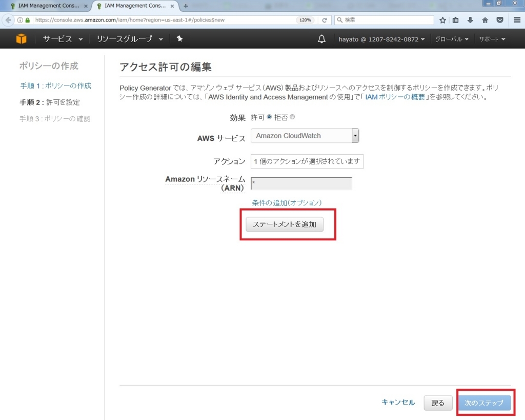
Task: Click in the ARN input field
Action: point(301,183)
